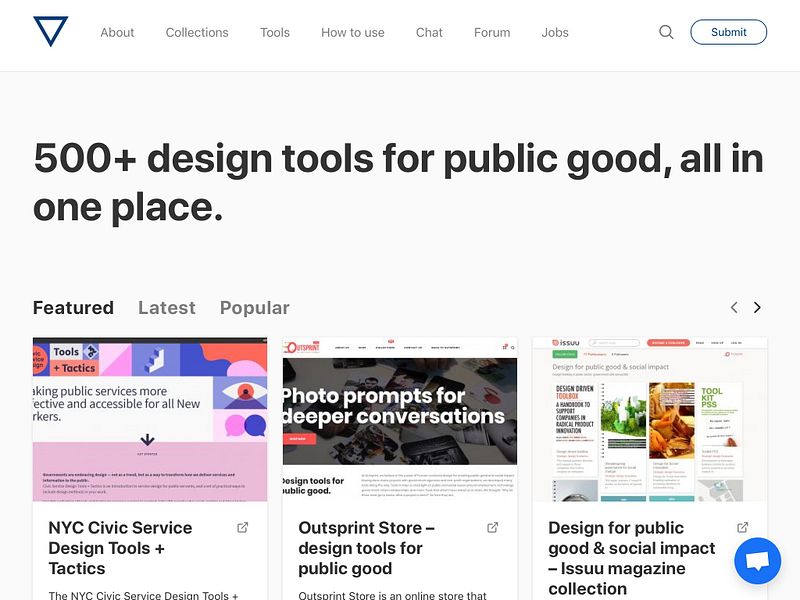Open NYC Civic Service Design Tools + Tactics title
800x600 pixels.
coord(120,548)
